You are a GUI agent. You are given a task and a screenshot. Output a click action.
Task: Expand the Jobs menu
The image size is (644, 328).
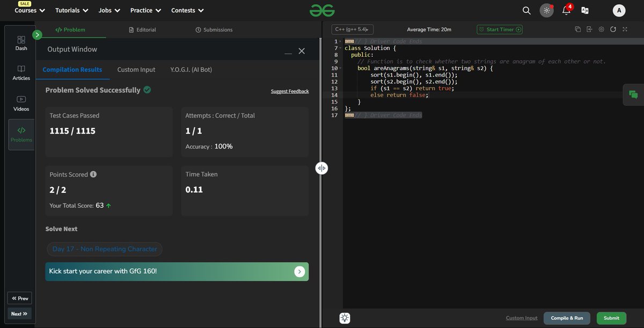point(109,10)
